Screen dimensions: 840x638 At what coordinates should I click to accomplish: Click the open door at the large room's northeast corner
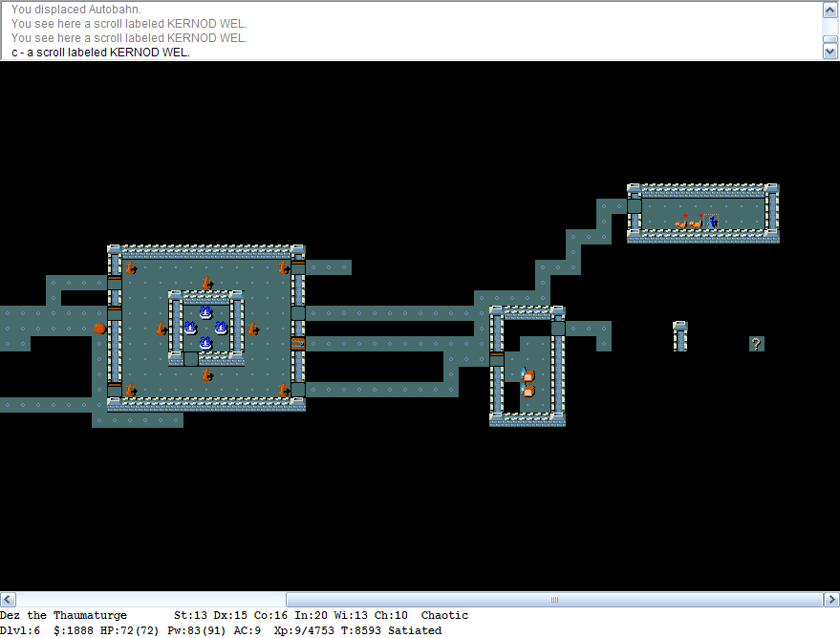click(x=298, y=267)
